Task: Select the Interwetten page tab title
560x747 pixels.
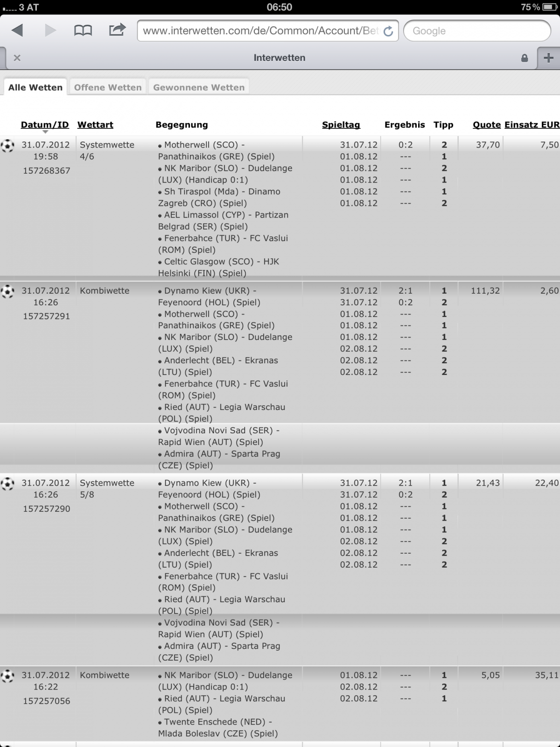Action: [280, 58]
